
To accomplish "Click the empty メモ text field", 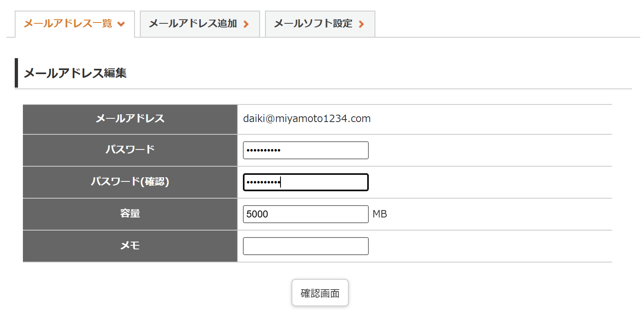I will (305, 246).
